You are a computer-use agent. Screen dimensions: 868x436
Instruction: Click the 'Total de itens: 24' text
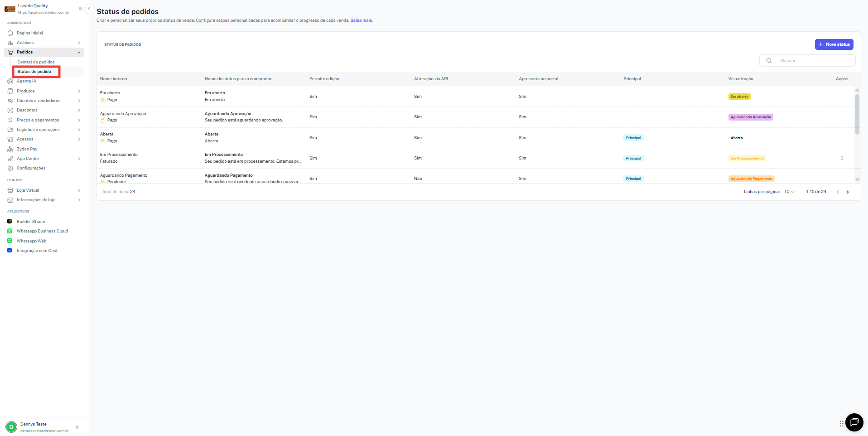click(119, 192)
